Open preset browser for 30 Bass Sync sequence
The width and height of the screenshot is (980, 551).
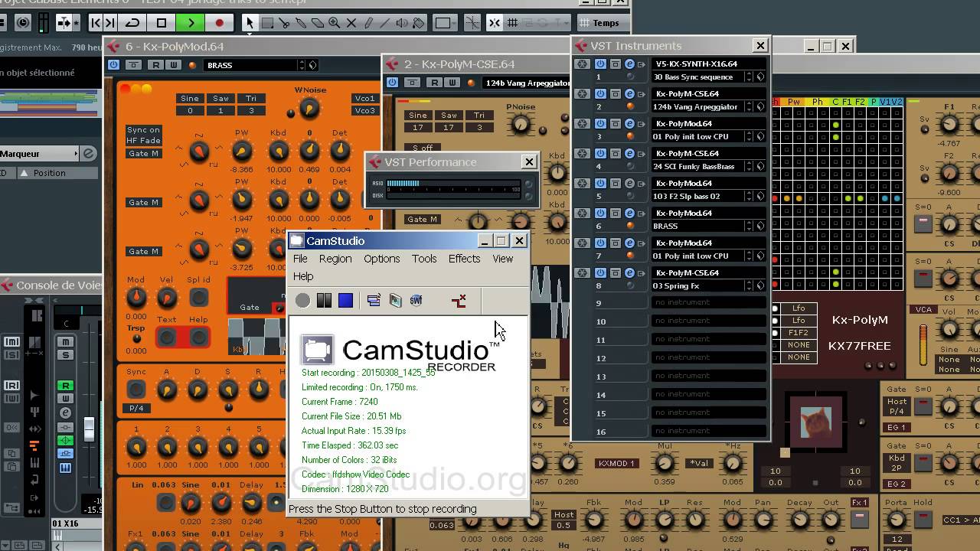(760, 77)
